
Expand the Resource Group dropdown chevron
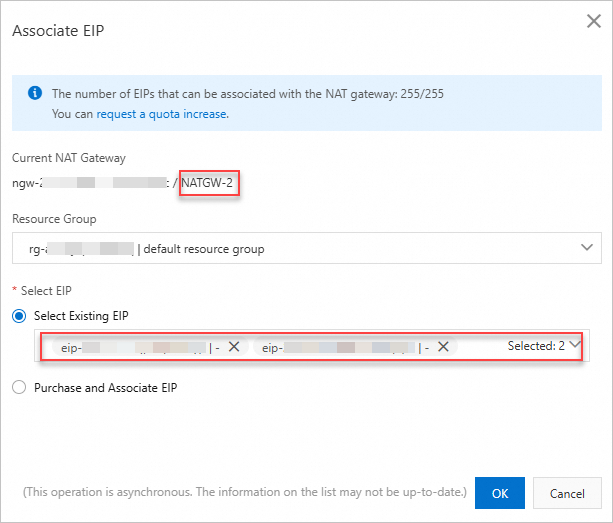586,247
